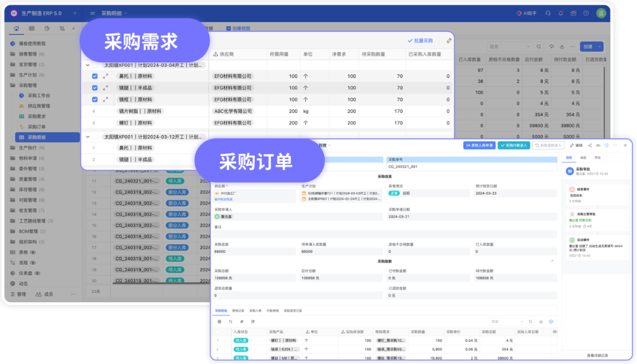Click the blue clock icon in order detail header
637x364 pixels.
tap(607, 145)
